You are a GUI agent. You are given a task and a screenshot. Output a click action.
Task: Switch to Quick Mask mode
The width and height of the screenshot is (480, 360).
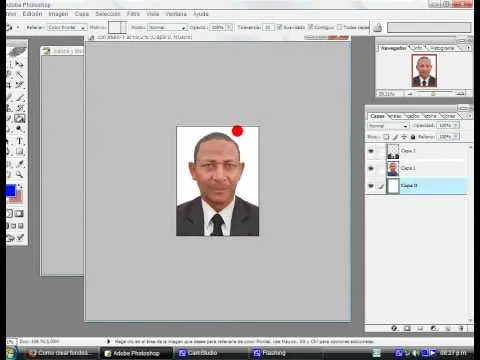19,214
